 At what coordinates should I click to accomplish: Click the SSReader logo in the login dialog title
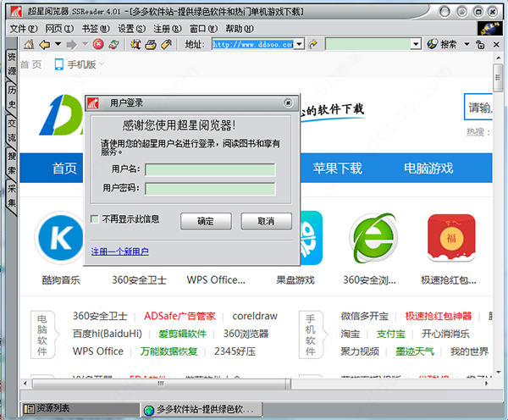pyautogui.click(x=93, y=103)
